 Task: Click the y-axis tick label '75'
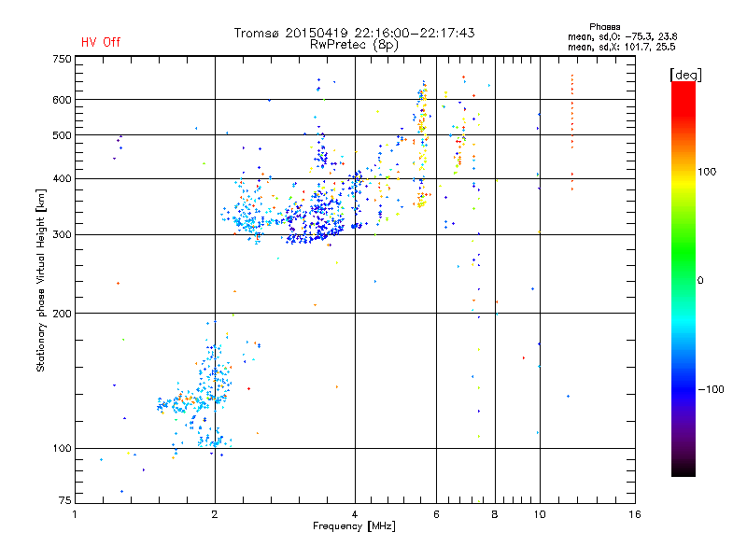pos(65,500)
